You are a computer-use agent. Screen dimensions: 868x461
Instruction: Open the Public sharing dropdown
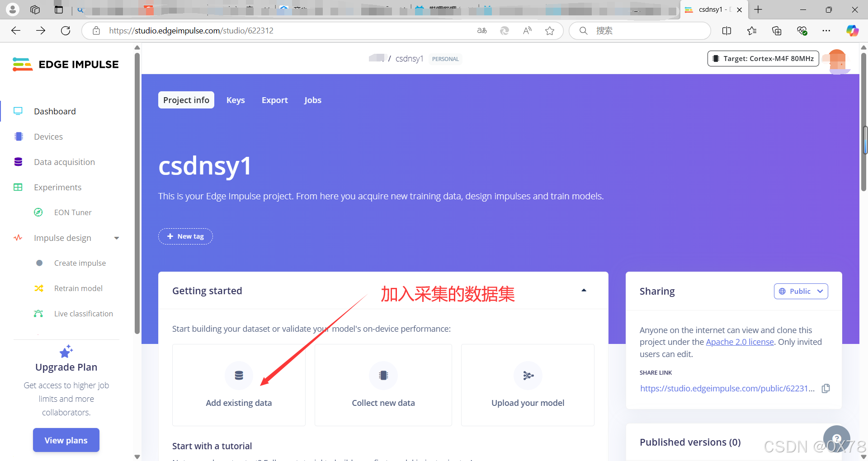(x=801, y=292)
